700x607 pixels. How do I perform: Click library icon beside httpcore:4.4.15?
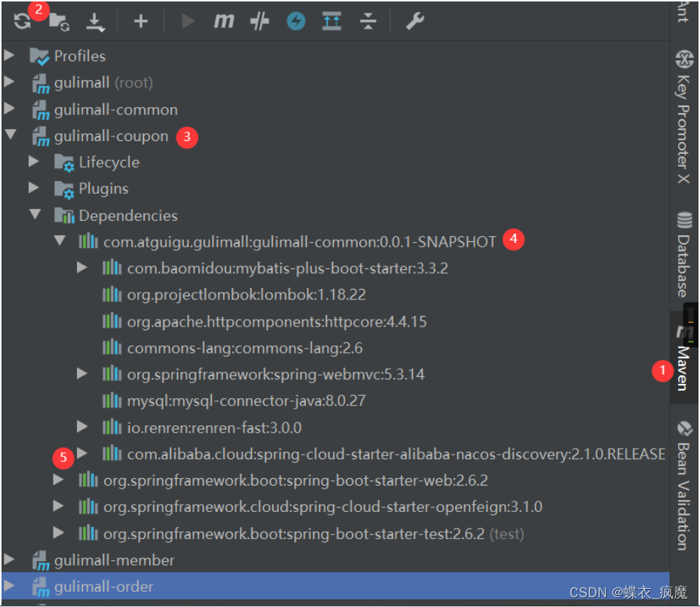[112, 320]
